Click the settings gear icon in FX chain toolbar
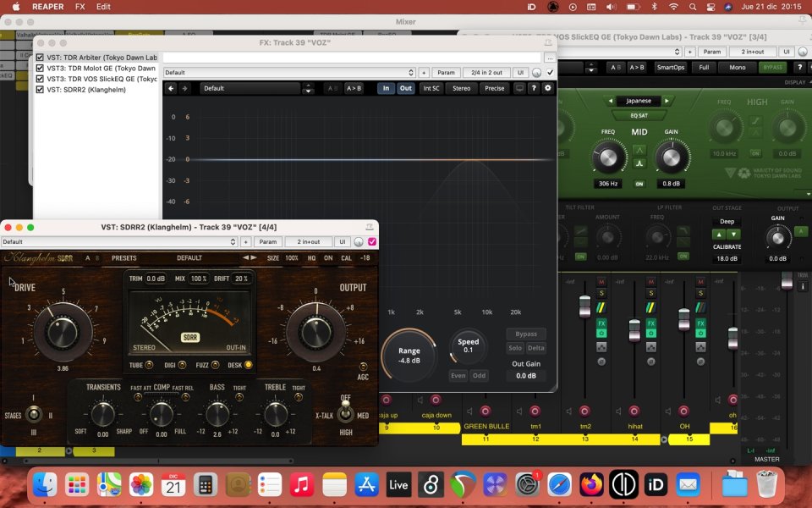The height and width of the screenshot is (508, 812). (548, 88)
